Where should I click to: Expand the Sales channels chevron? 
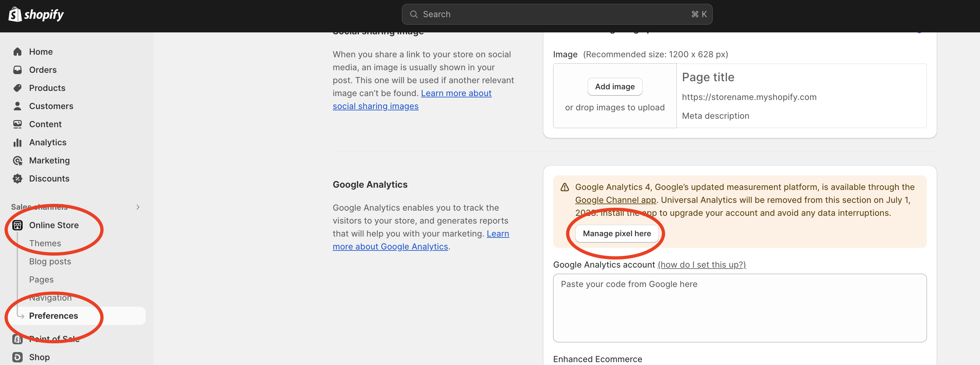pyautogui.click(x=138, y=207)
